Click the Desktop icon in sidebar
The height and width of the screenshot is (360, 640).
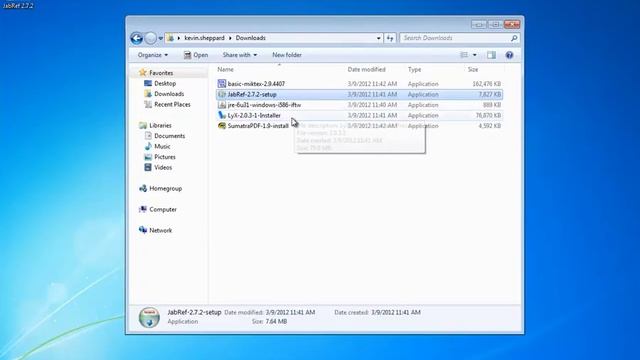tap(148, 83)
